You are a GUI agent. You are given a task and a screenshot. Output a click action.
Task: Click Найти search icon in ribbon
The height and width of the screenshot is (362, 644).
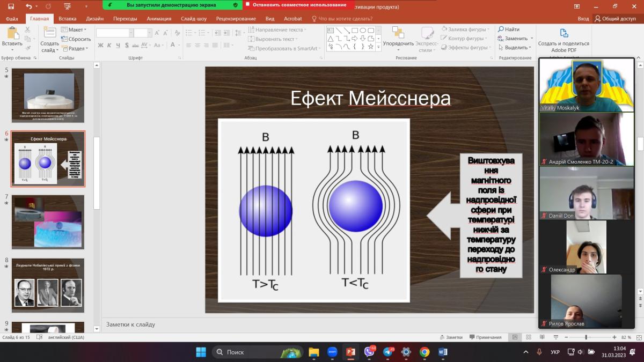[x=508, y=29]
